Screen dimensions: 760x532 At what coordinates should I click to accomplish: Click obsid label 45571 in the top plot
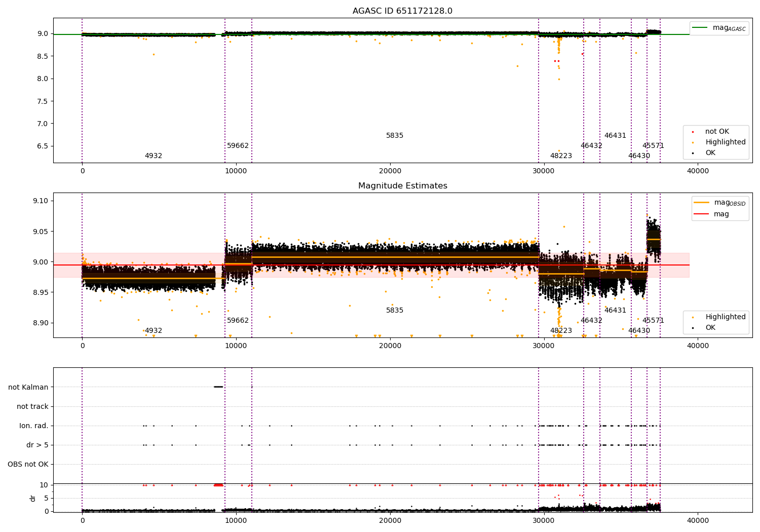point(653,146)
